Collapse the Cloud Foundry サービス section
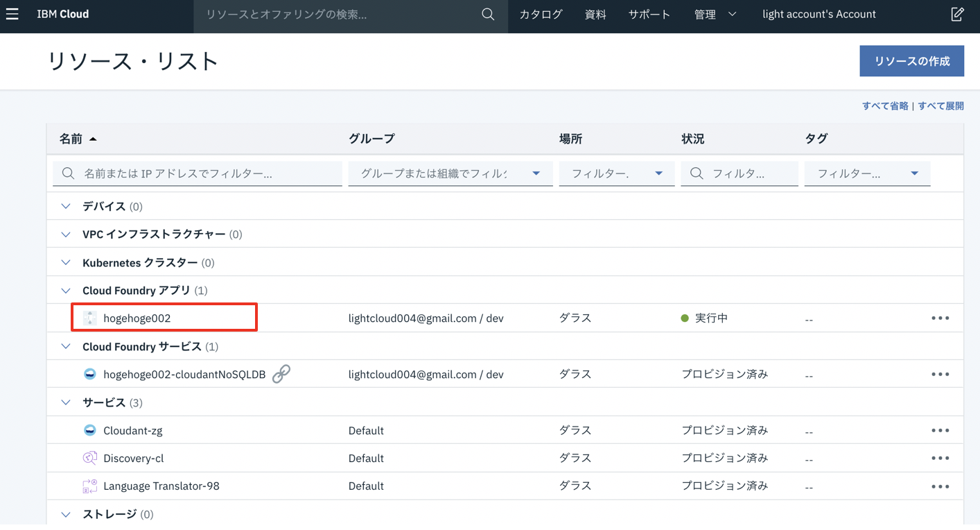The width and height of the screenshot is (980, 530). (66, 346)
